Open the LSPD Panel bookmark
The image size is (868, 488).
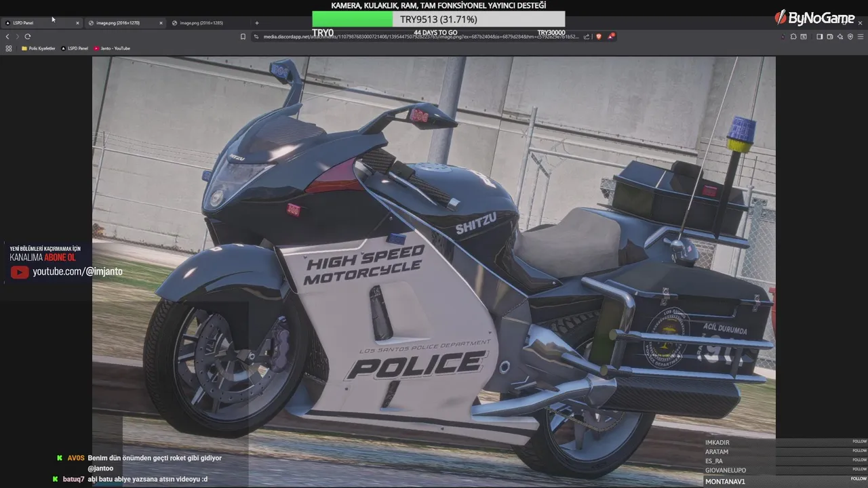click(75, 48)
